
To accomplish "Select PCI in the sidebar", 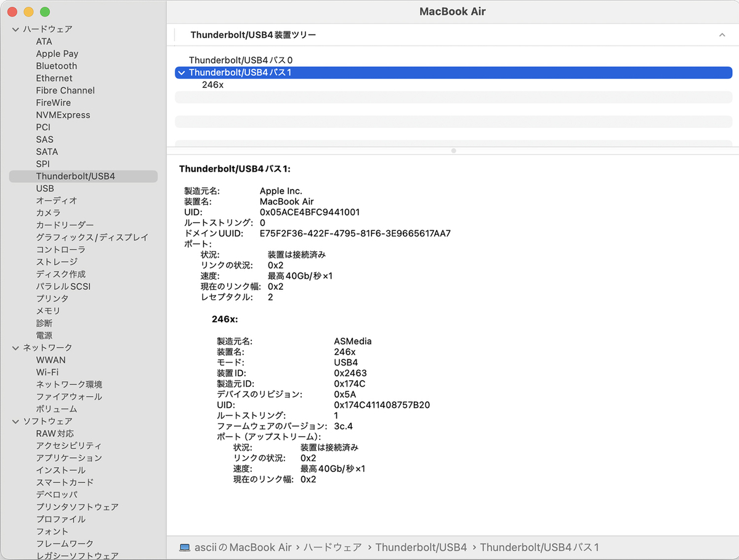I will tap(43, 127).
